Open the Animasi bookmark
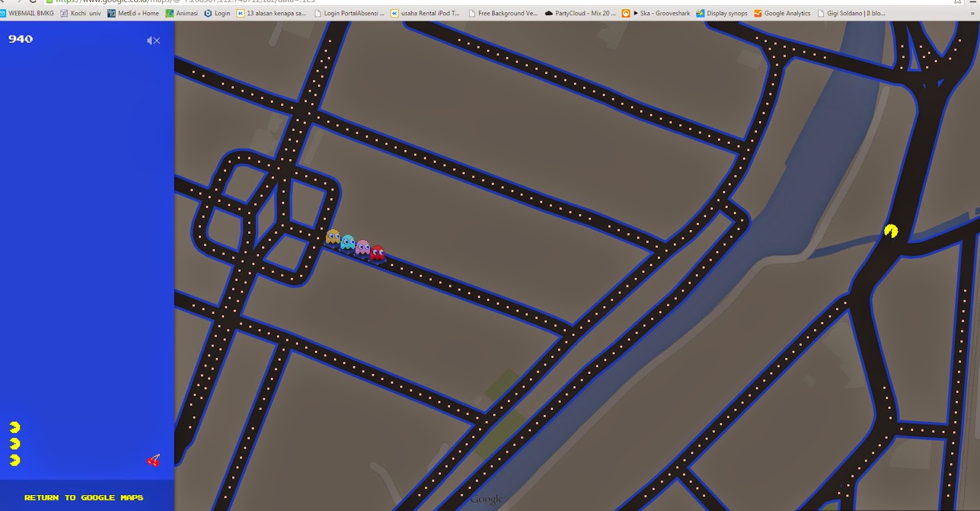 [x=182, y=13]
